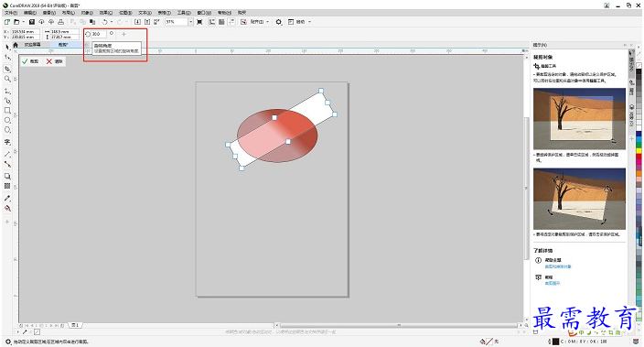
Task: Click the first crop illustration thumbnail
Action: (579, 119)
